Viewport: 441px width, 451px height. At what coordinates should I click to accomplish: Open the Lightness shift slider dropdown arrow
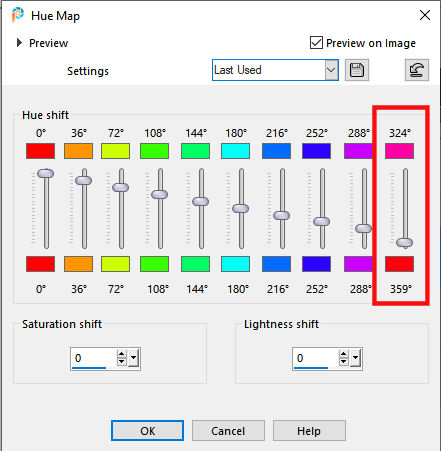[356, 358]
